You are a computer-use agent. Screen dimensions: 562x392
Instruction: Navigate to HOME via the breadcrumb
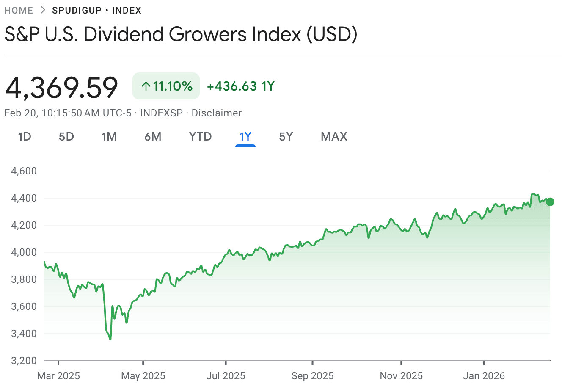click(19, 10)
